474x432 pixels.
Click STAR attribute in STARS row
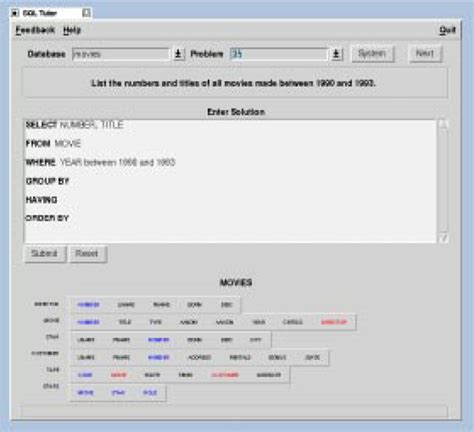click(118, 393)
